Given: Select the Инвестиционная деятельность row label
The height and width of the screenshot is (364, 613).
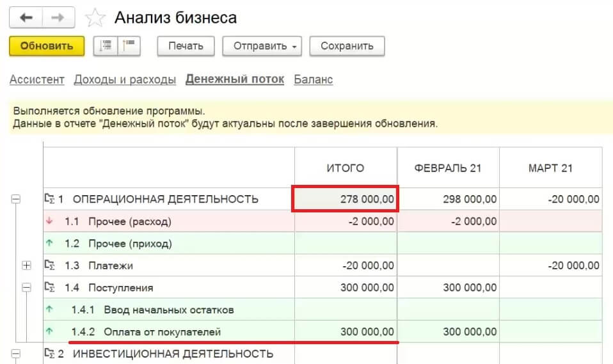Looking at the screenshot, I should tap(173, 354).
